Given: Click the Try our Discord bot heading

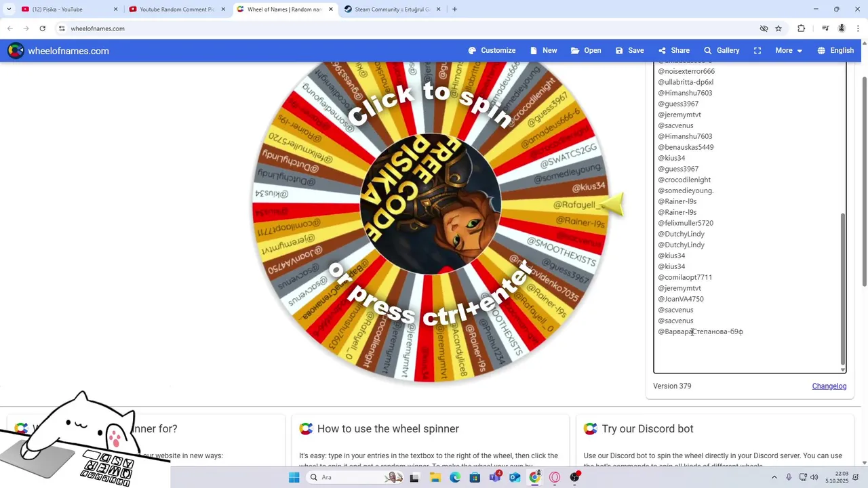Looking at the screenshot, I should pyautogui.click(x=648, y=429).
